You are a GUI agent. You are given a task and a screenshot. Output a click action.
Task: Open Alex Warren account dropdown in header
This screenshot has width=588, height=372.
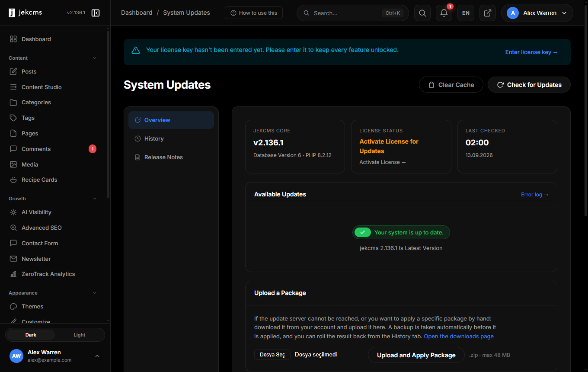click(x=537, y=13)
